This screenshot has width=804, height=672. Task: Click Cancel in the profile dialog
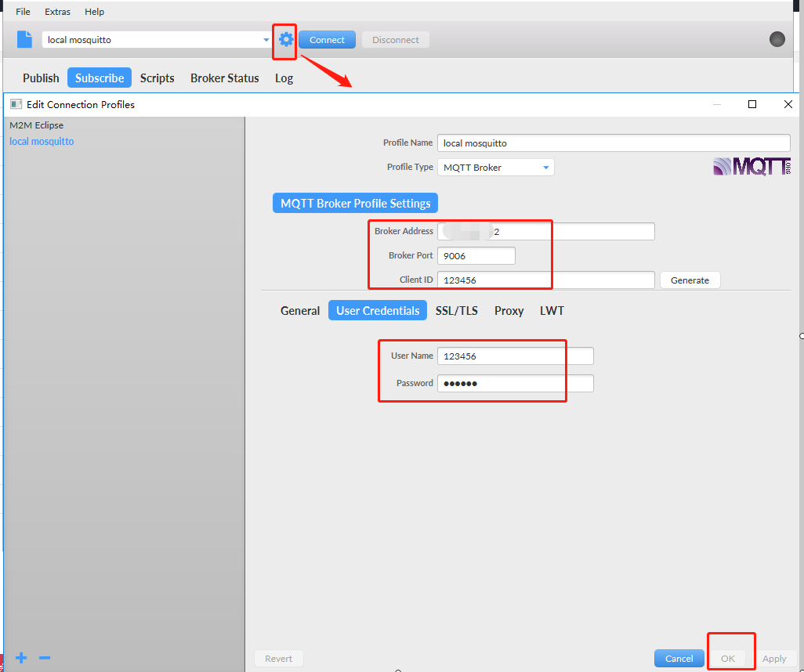tap(679, 659)
